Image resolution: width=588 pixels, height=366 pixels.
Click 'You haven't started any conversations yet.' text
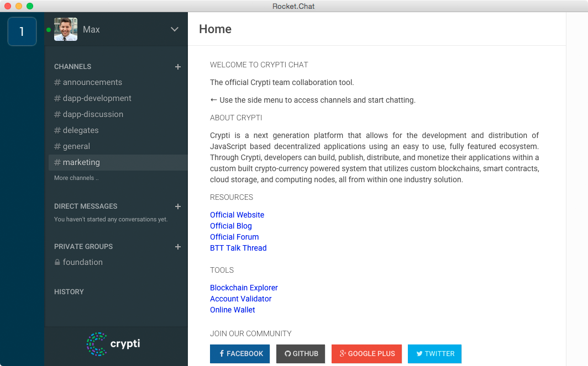[111, 220]
